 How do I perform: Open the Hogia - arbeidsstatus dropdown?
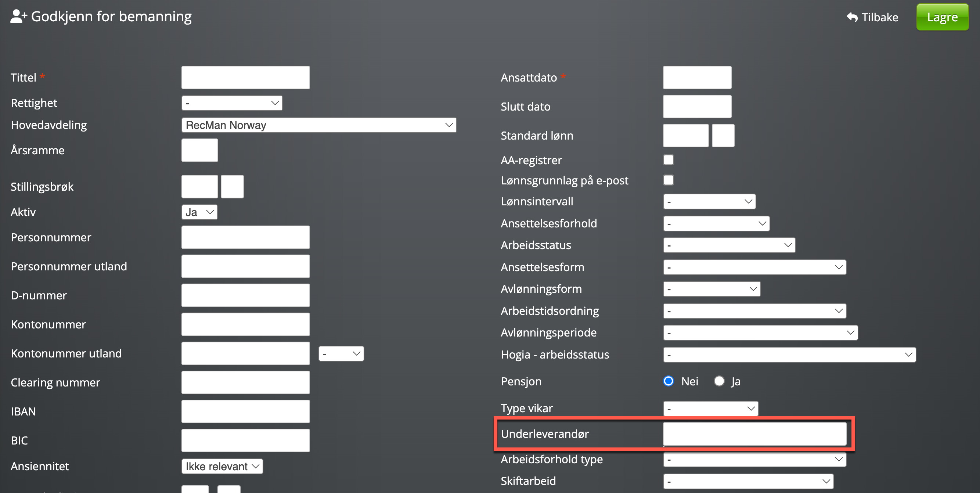click(x=789, y=355)
